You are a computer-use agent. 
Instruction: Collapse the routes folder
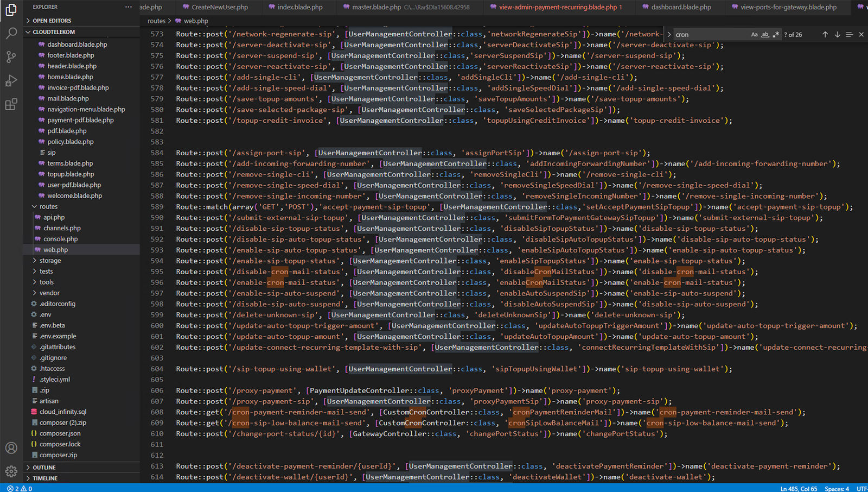(x=81, y=206)
